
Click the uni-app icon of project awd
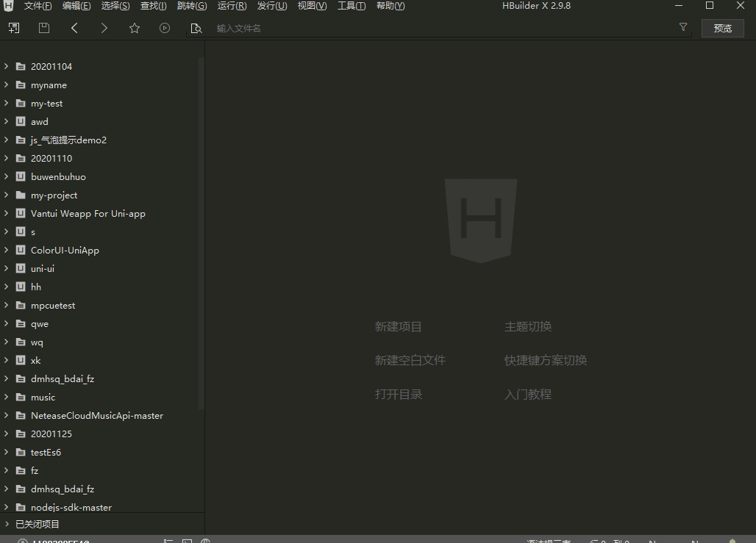coord(21,121)
